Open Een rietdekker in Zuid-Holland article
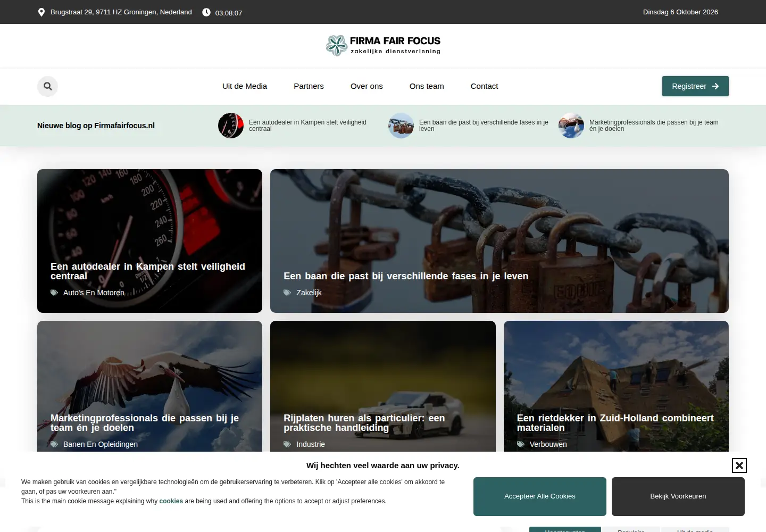 [x=615, y=423]
